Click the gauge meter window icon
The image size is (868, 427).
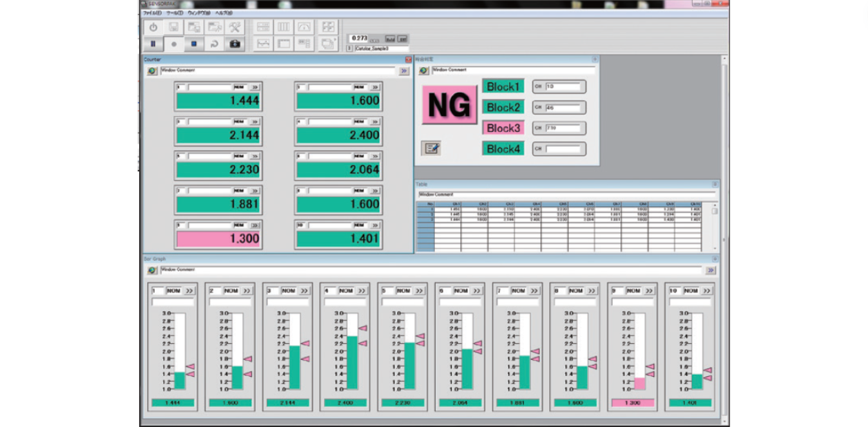[x=305, y=27]
